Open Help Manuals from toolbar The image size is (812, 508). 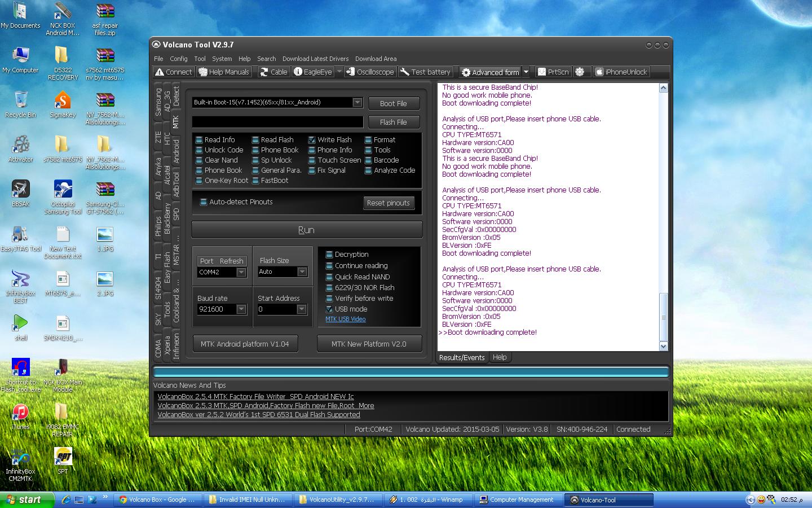pyautogui.click(x=224, y=72)
